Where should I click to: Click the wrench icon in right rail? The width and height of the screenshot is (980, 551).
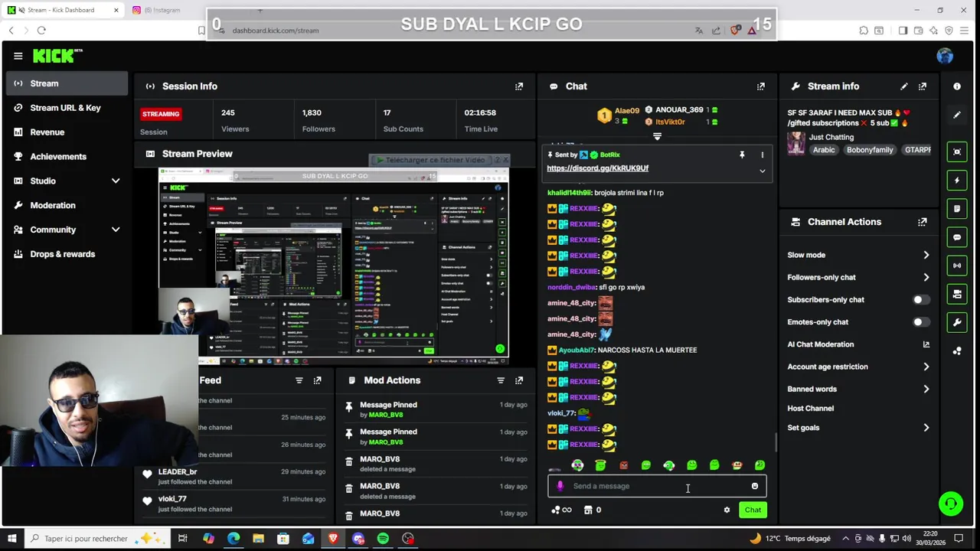(957, 322)
